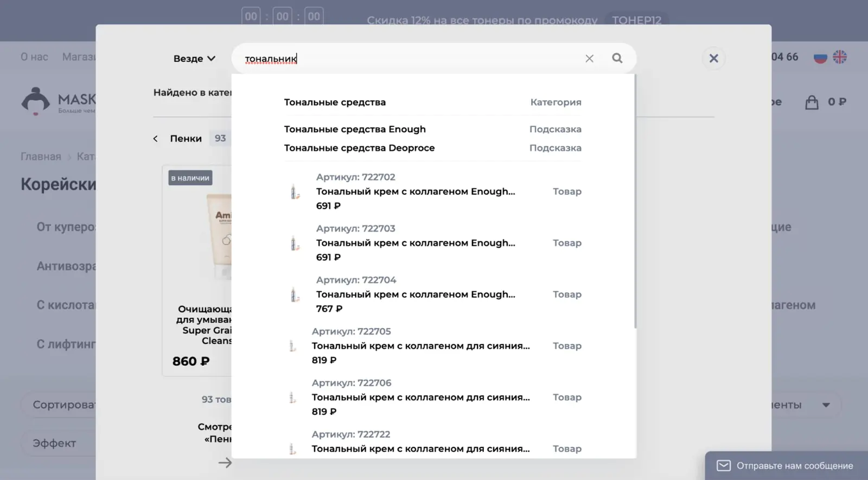Expand the dropdown arrow at right filter
The height and width of the screenshot is (480, 868).
coord(826,405)
